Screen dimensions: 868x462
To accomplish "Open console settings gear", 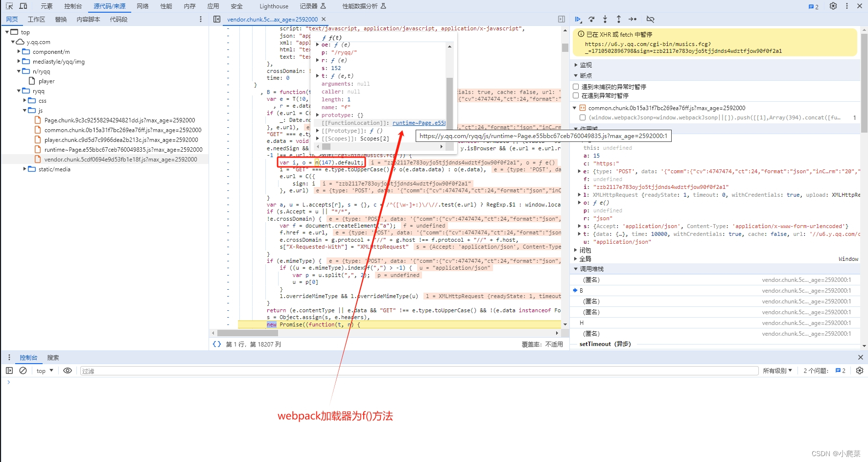I will pos(860,370).
